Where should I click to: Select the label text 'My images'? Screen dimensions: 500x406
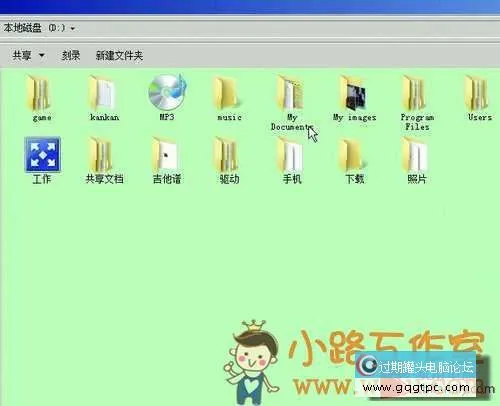355,118
